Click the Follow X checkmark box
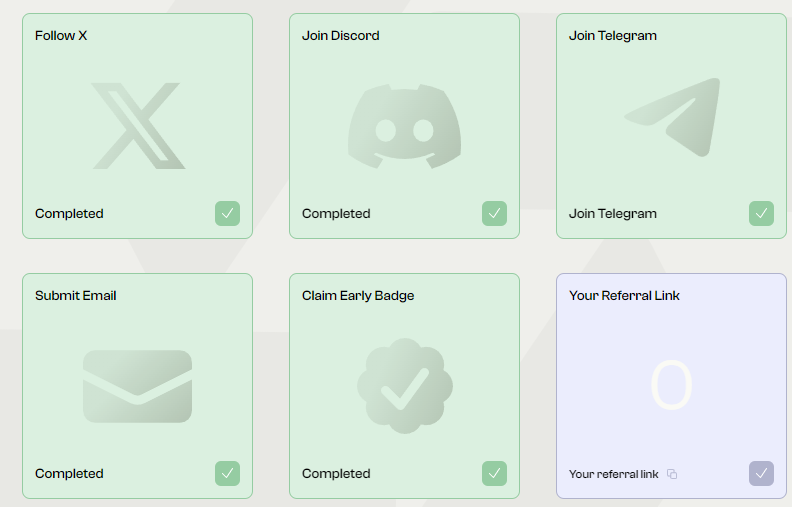The height and width of the screenshot is (507, 792). (227, 213)
